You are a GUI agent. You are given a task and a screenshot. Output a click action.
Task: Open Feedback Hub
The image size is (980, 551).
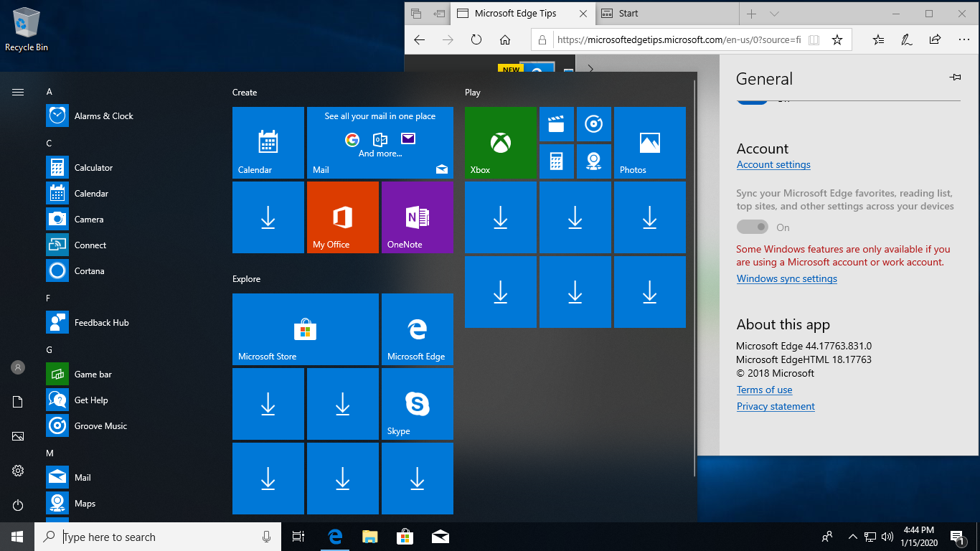pyautogui.click(x=129, y=322)
